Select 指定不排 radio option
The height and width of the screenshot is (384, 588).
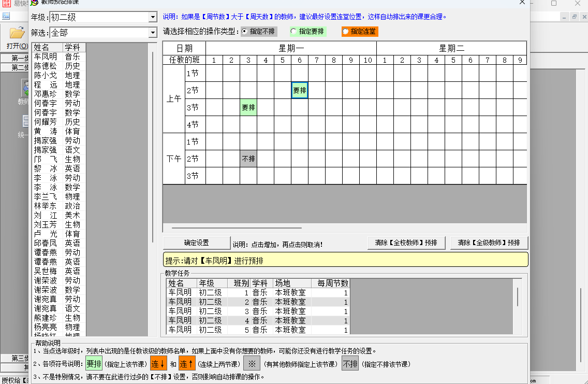[259, 32]
